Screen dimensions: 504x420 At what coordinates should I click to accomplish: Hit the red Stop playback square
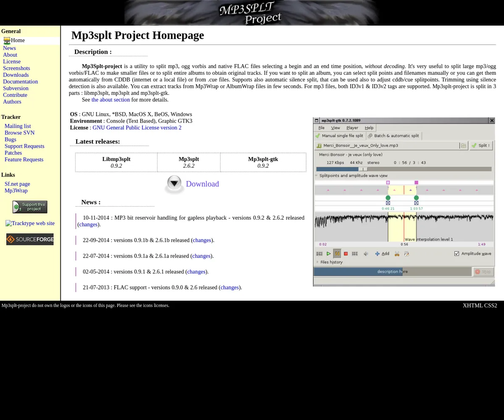(346, 254)
